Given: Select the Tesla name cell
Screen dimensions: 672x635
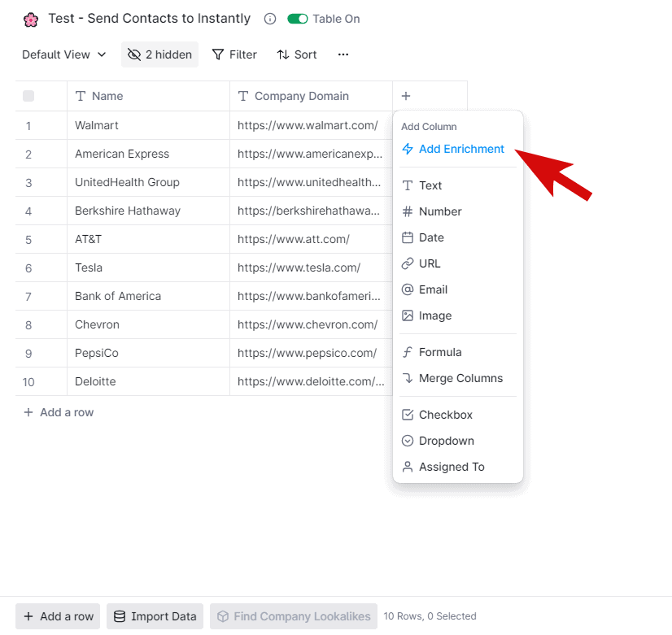Looking at the screenshot, I should click(x=148, y=268).
